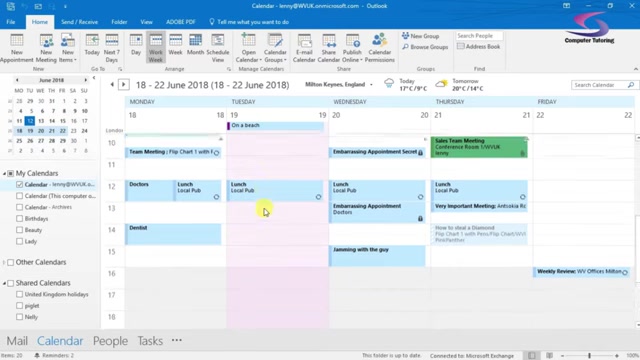Navigate to People in bottom bar
Screen dimensions: 640x360
(110, 341)
